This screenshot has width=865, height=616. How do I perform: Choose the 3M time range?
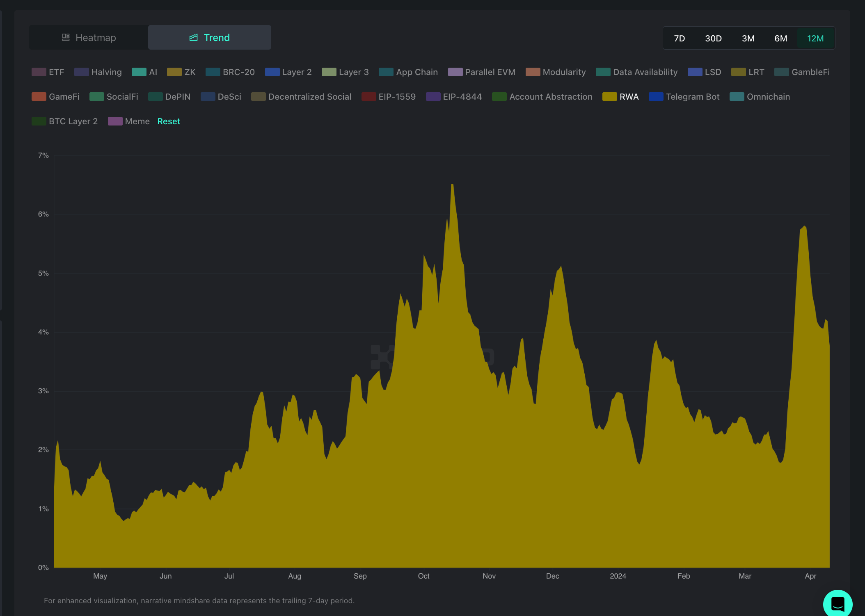[748, 39]
